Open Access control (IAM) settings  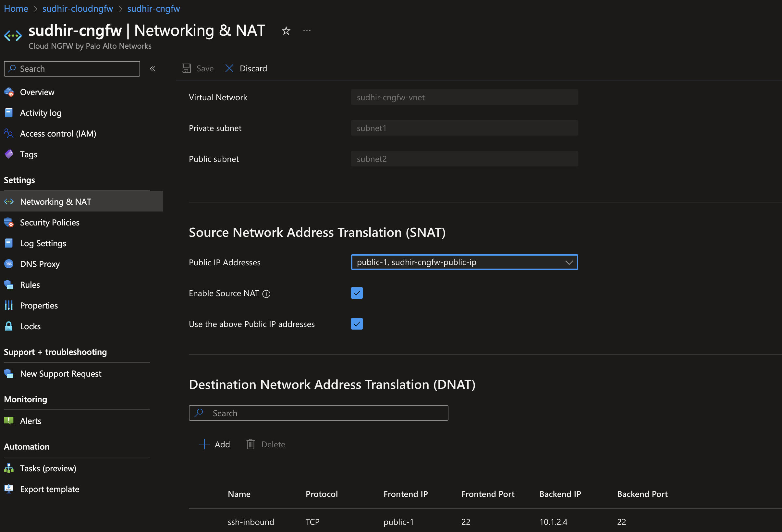(x=58, y=133)
